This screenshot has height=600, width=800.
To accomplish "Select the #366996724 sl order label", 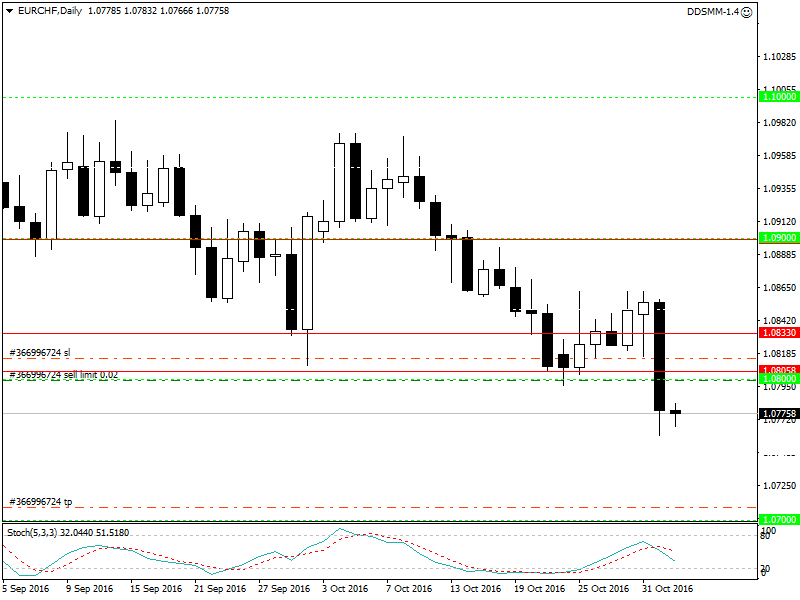I will coord(40,353).
